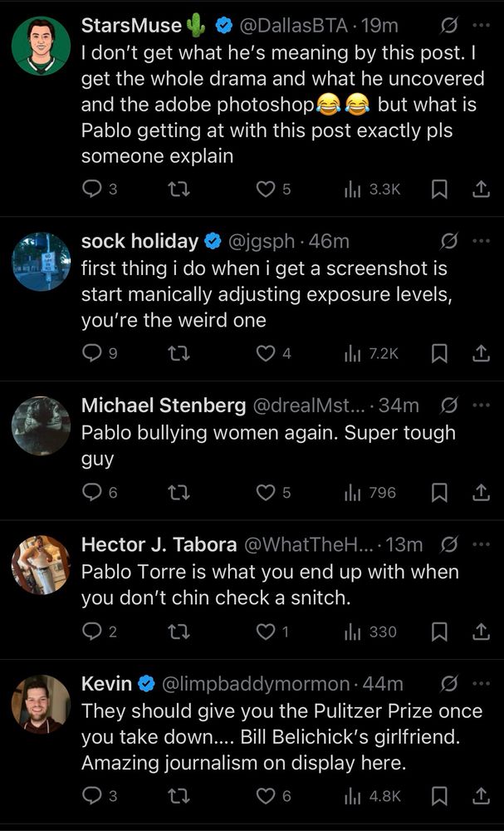View analytics for sock holiday's tweet
The height and width of the screenshot is (831, 504).
pyautogui.click(x=372, y=354)
